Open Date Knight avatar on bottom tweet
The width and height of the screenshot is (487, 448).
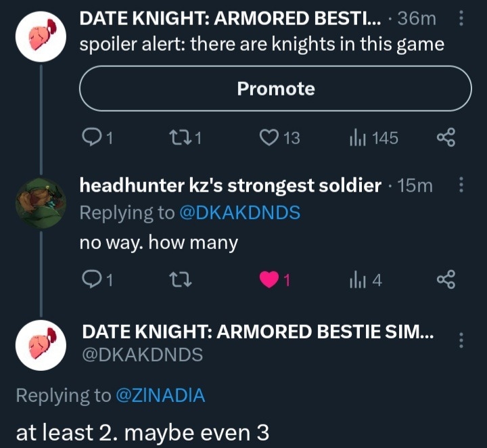(x=40, y=345)
